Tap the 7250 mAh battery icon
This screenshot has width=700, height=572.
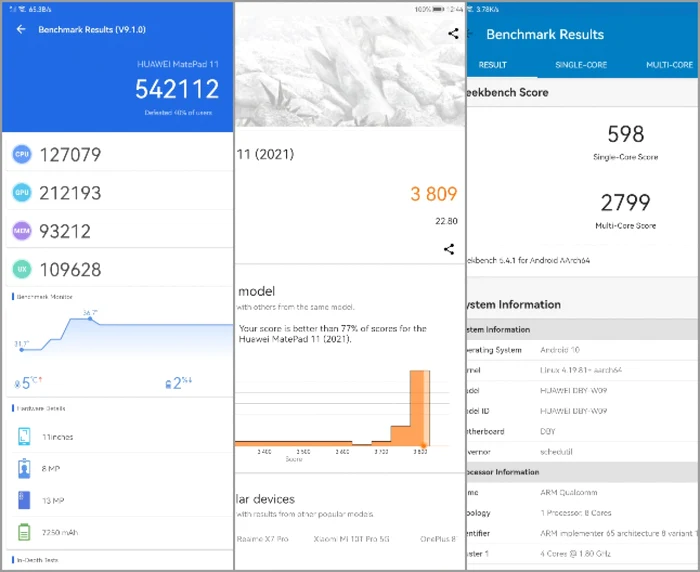(x=24, y=532)
